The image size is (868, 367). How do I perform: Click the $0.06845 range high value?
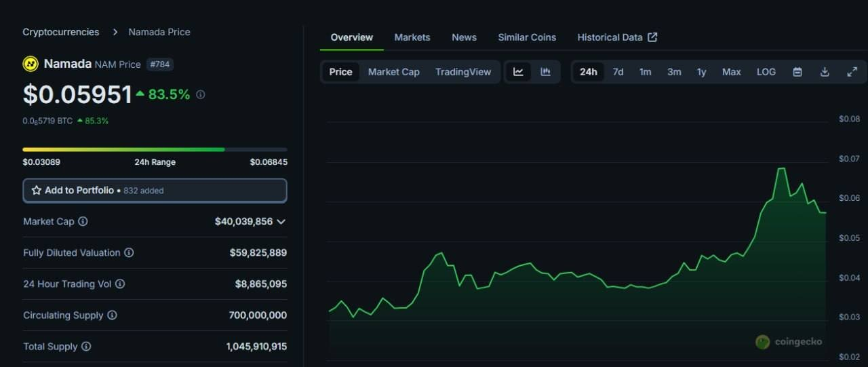click(x=269, y=162)
